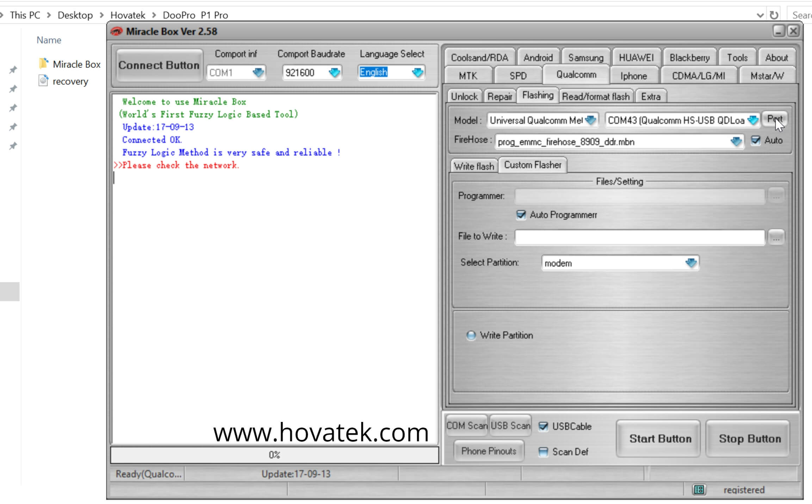Select the Write Partition radio button
This screenshot has height=504, width=812.
471,335
